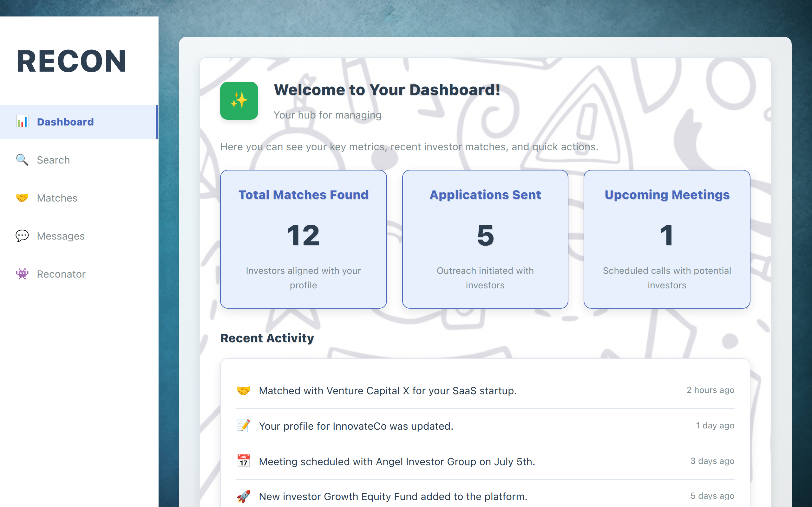The image size is (812, 507).
Task: Click the Upcoming Meetings card
Action: (x=667, y=239)
